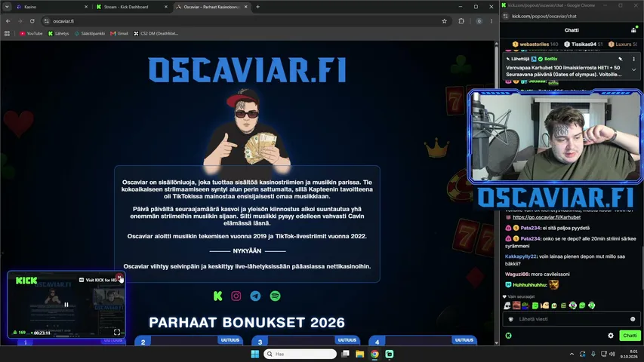
Task: Close the floating Kick mini player
Action: [119, 278]
